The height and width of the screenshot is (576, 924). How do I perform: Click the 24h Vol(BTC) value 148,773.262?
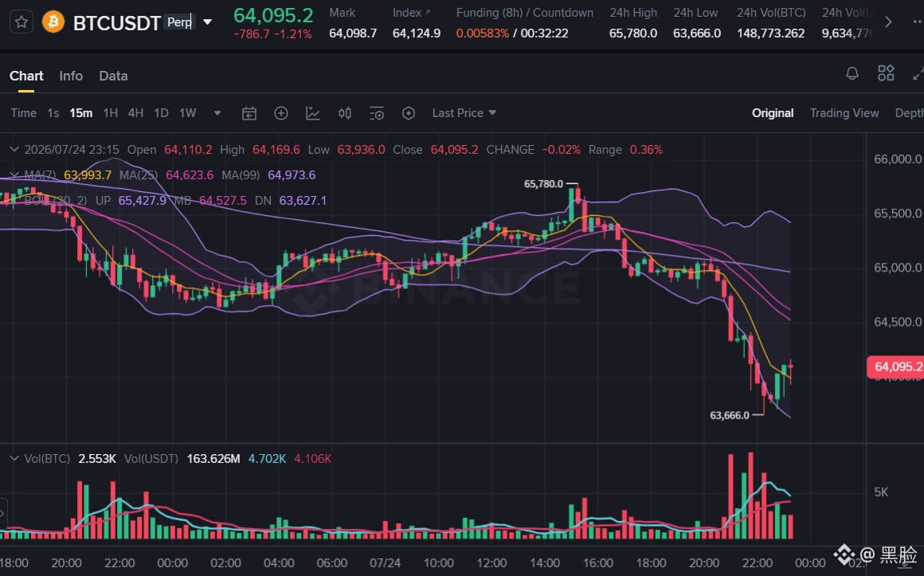click(x=771, y=33)
